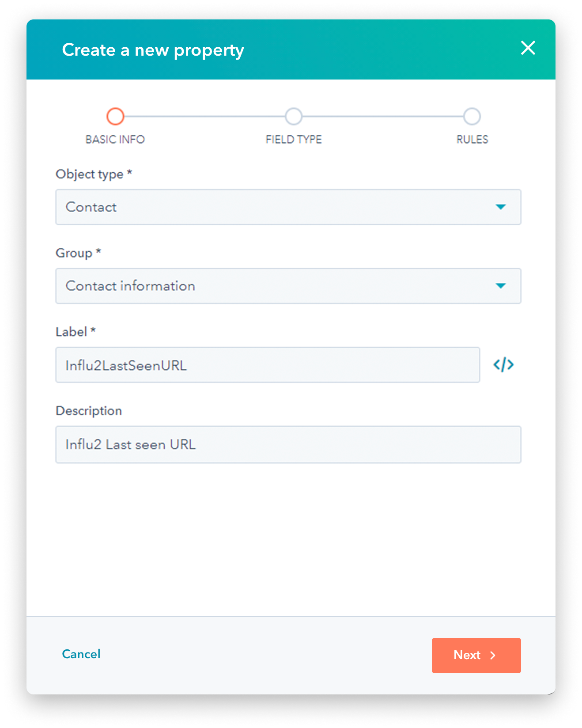Image resolution: width=582 pixels, height=728 pixels.
Task: Select the Basic Info step circle
Action: [115, 117]
